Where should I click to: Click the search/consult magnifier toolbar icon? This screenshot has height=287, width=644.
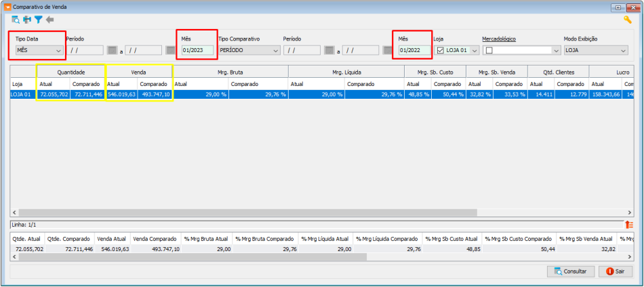16,20
